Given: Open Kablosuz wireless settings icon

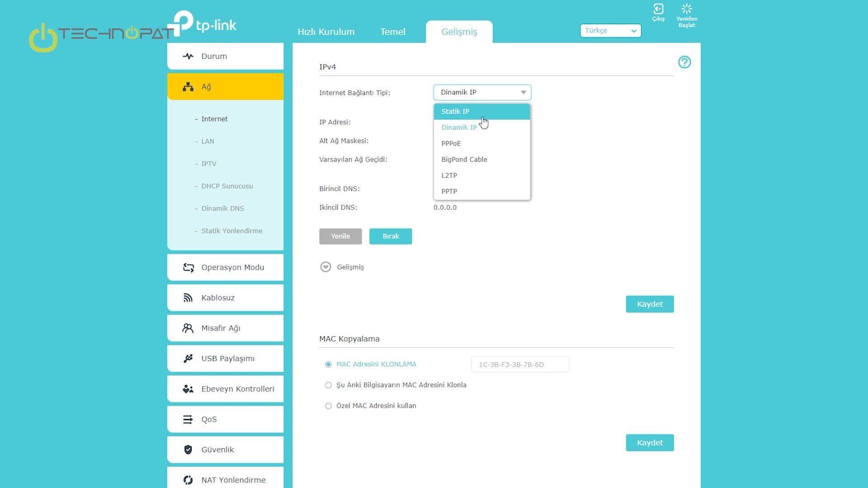Looking at the screenshot, I should tap(188, 298).
